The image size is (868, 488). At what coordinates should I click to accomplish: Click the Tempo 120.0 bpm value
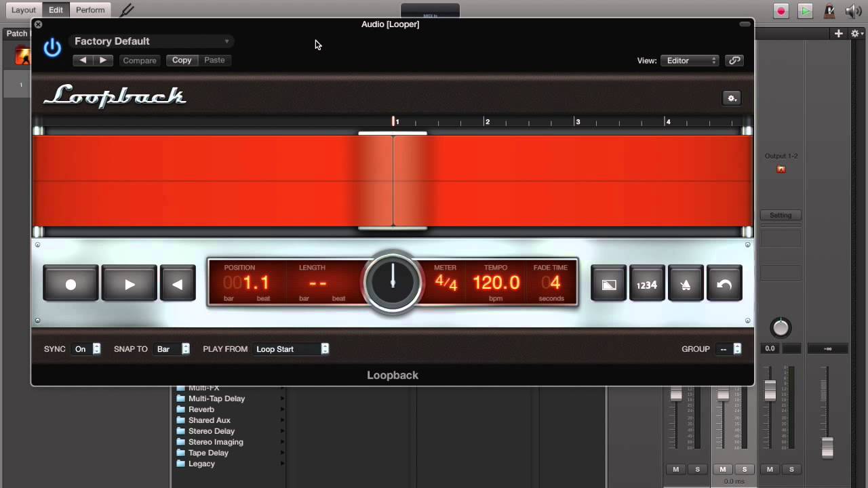[496, 283]
